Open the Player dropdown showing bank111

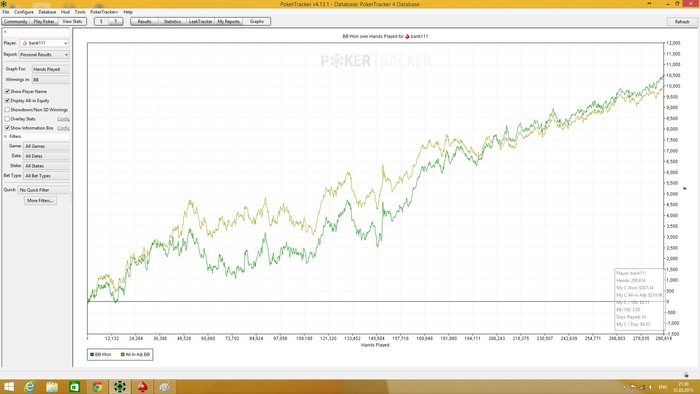[x=44, y=43]
